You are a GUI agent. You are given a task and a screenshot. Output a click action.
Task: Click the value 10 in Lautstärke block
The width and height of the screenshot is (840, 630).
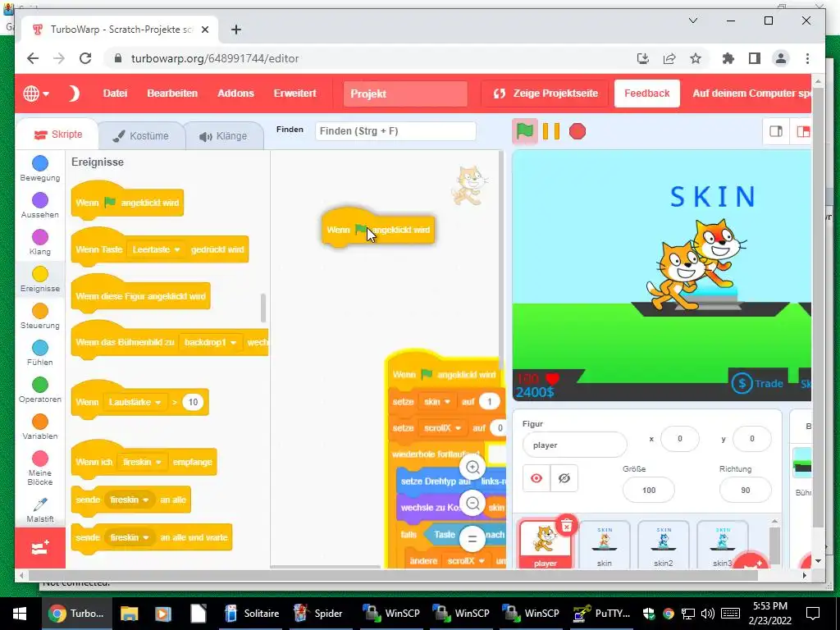click(193, 402)
